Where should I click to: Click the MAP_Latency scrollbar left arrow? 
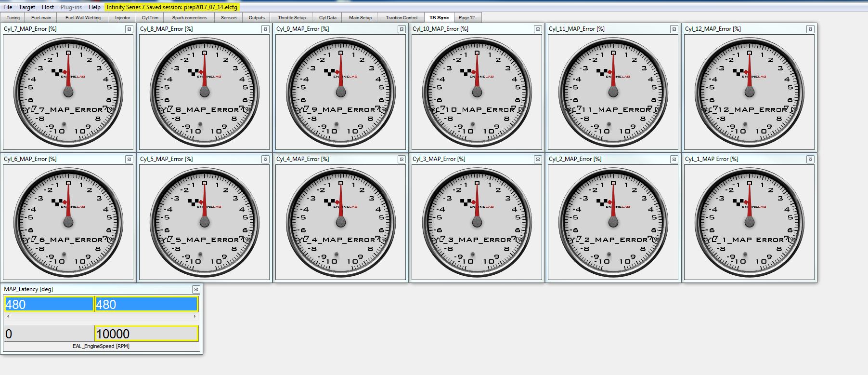coord(8,317)
